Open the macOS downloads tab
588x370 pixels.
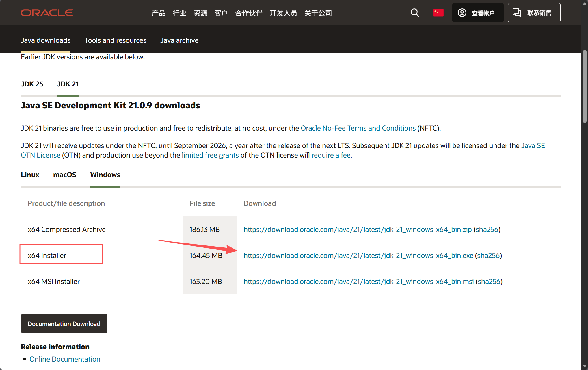(65, 175)
